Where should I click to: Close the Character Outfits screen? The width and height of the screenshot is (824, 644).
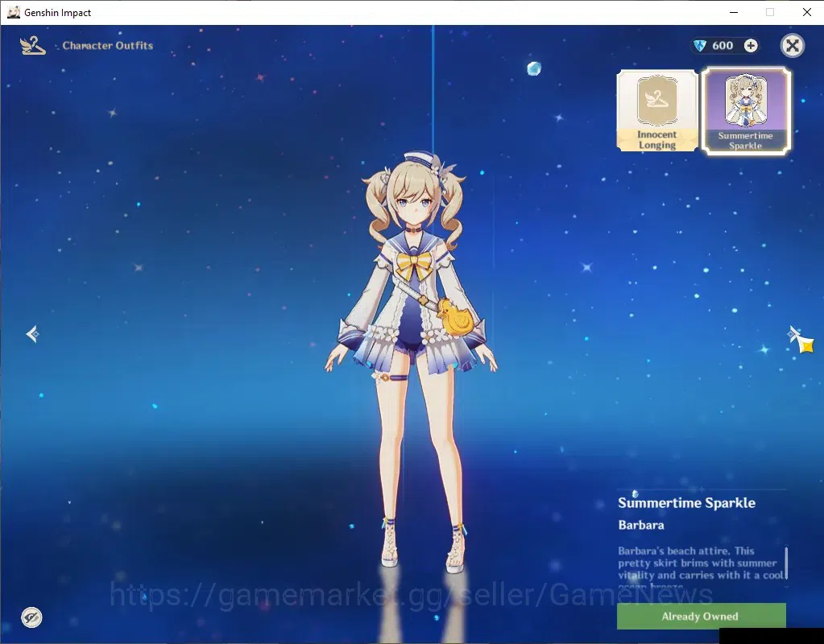click(x=793, y=46)
